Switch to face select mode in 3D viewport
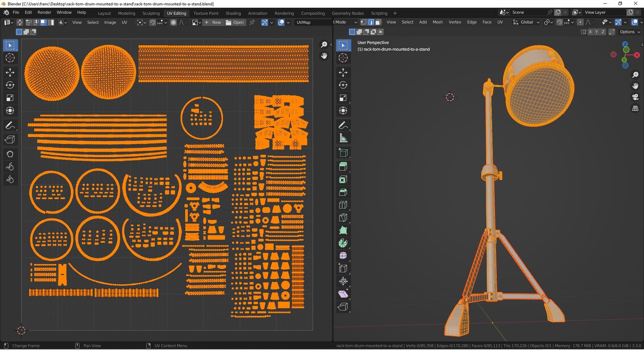644x350 pixels. 378,22
